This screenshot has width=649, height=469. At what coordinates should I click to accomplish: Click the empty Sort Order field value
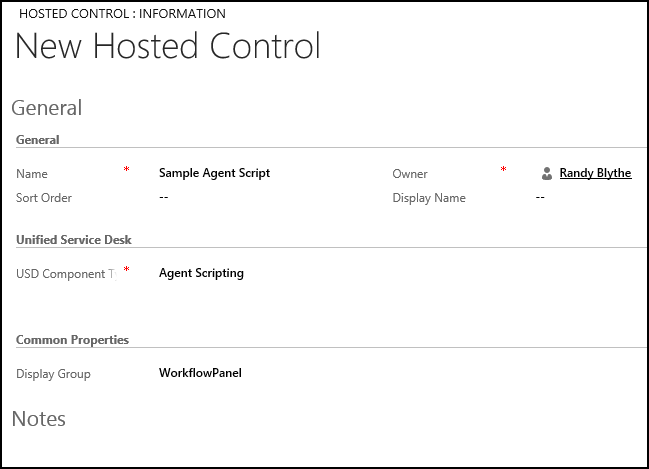164,198
